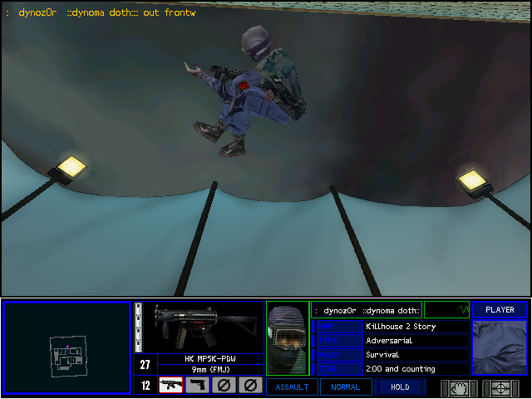Click the 27 rounds counter
Viewport: 532px width, 399px height.
click(145, 364)
